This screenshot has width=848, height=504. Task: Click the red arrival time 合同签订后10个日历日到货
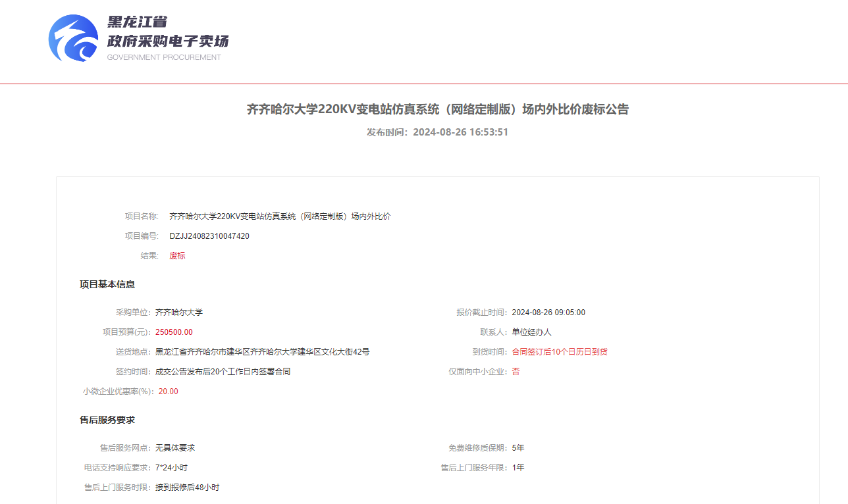559,352
